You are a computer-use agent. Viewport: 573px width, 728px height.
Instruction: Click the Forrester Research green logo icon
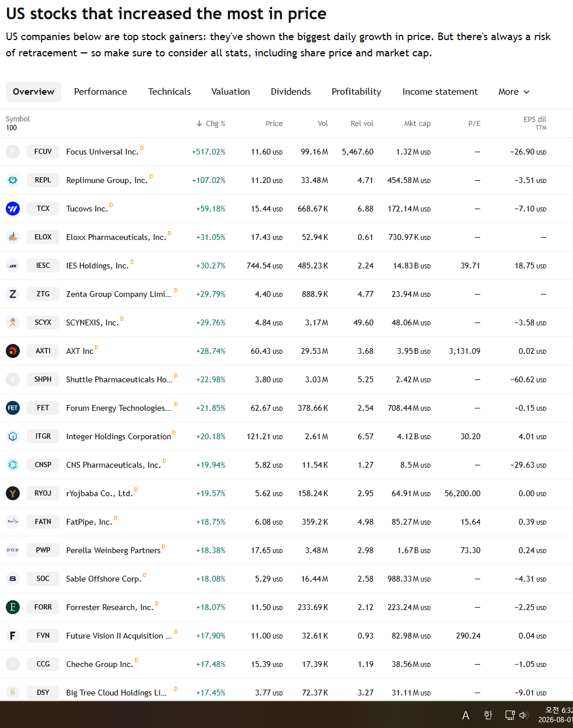coord(13,607)
